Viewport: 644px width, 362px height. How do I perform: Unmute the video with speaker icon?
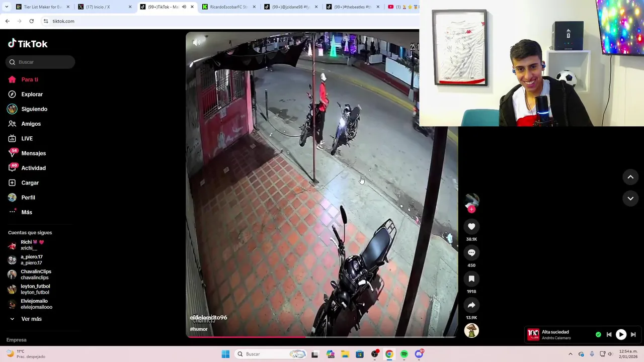(x=197, y=43)
